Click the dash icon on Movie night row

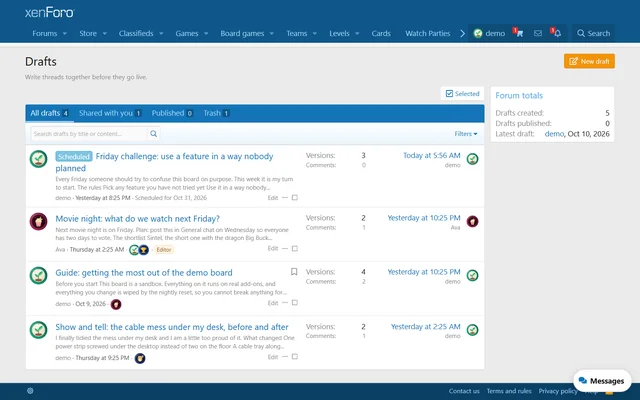click(x=285, y=249)
